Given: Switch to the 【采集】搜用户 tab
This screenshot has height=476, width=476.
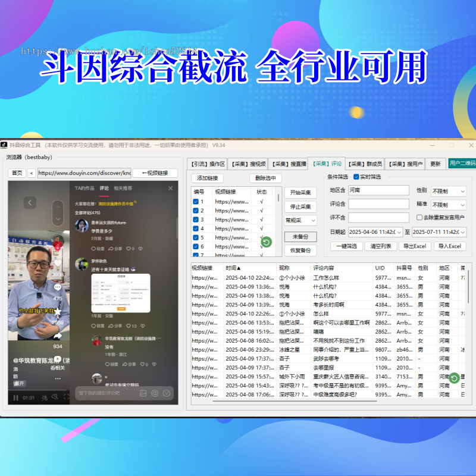Looking at the screenshot, I should tap(405, 164).
